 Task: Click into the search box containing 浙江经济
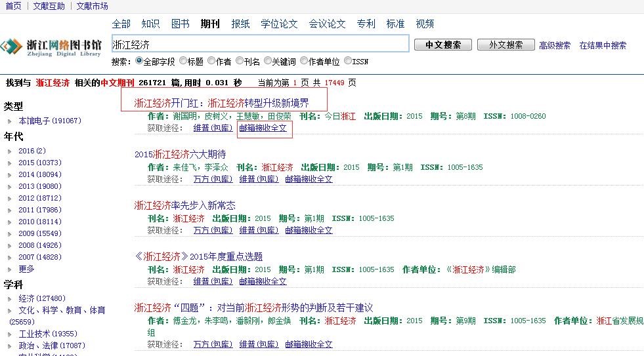point(259,45)
